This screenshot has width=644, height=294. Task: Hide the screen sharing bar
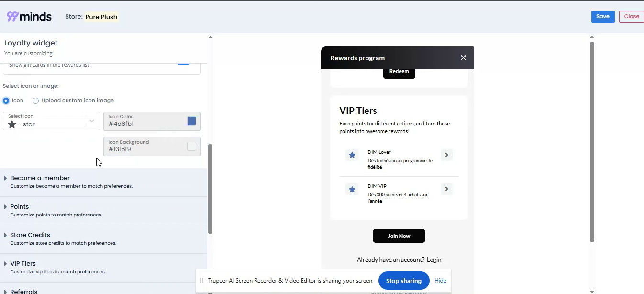440,281
